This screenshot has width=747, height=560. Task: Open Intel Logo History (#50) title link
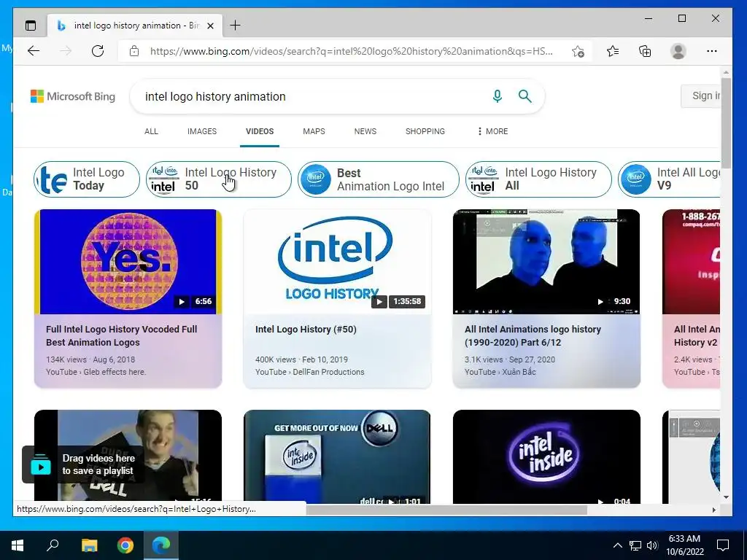pyautogui.click(x=306, y=329)
